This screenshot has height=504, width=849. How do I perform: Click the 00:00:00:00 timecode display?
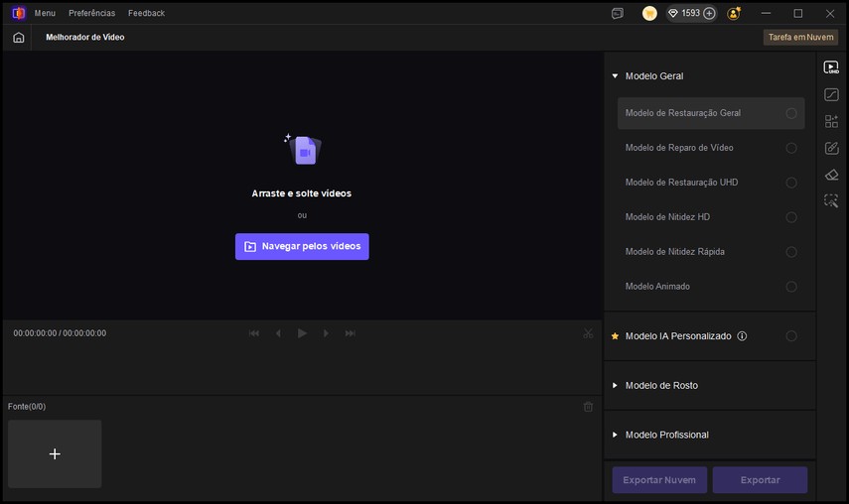click(x=60, y=333)
